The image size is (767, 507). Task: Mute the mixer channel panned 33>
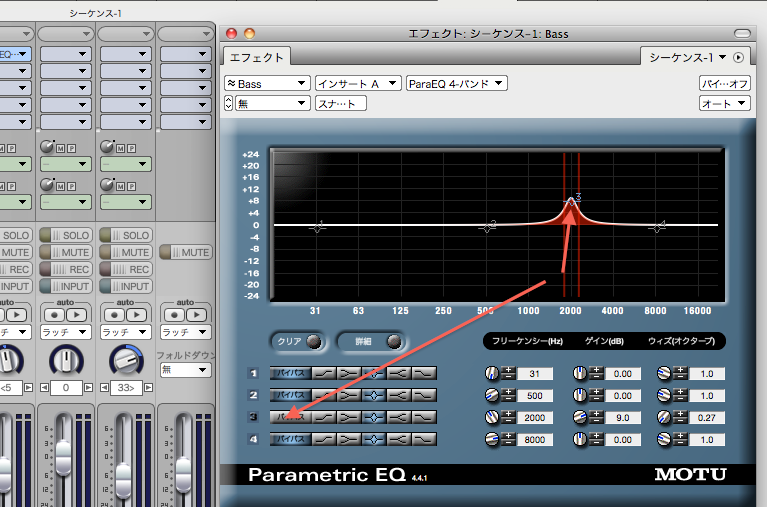[x=125, y=253]
